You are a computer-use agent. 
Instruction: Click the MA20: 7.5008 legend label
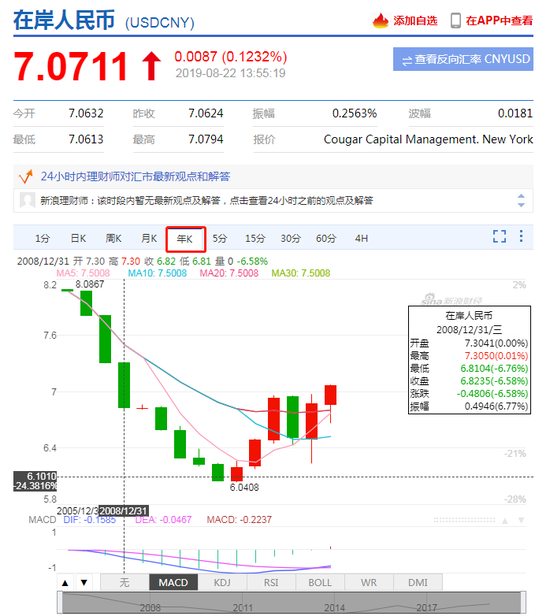click(x=229, y=273)
